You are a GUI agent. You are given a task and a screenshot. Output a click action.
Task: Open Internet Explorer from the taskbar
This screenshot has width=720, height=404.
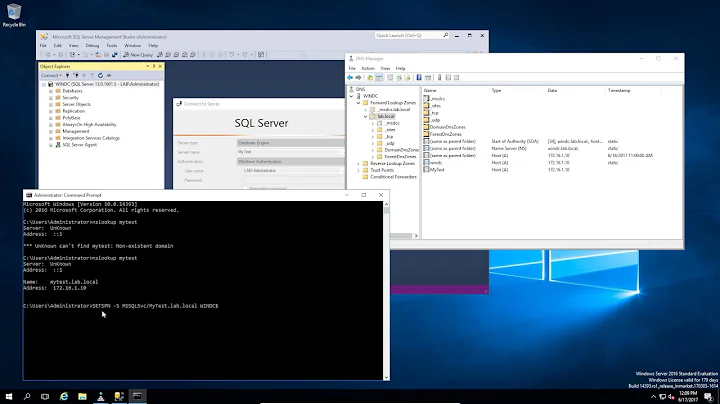(64, 396)
